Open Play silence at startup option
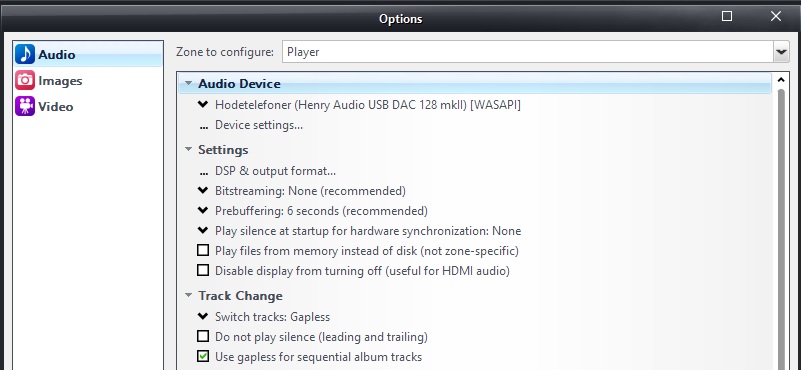The width and height of the screenshot is (801, 370). [368, 231]
